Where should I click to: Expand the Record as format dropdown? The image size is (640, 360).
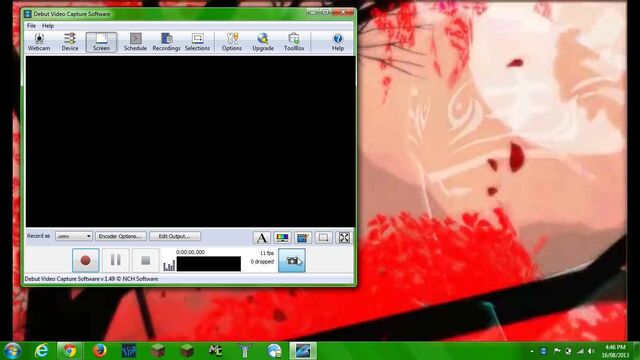(73, 236)
